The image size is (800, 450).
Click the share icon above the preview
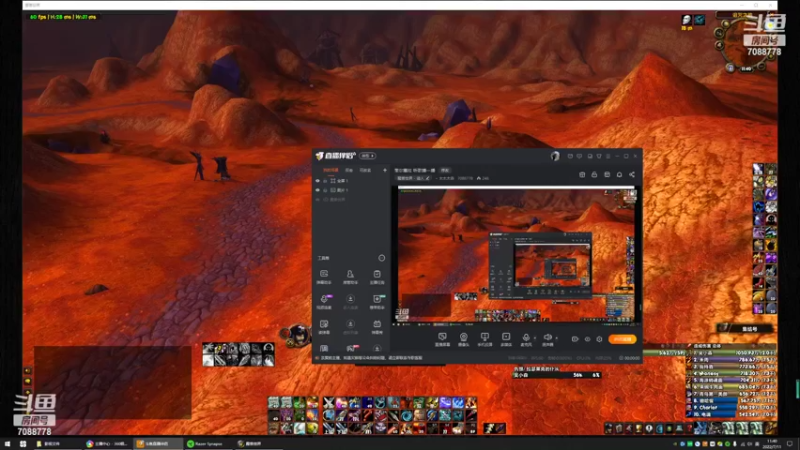pyautogui.click(x=632, y=174)
